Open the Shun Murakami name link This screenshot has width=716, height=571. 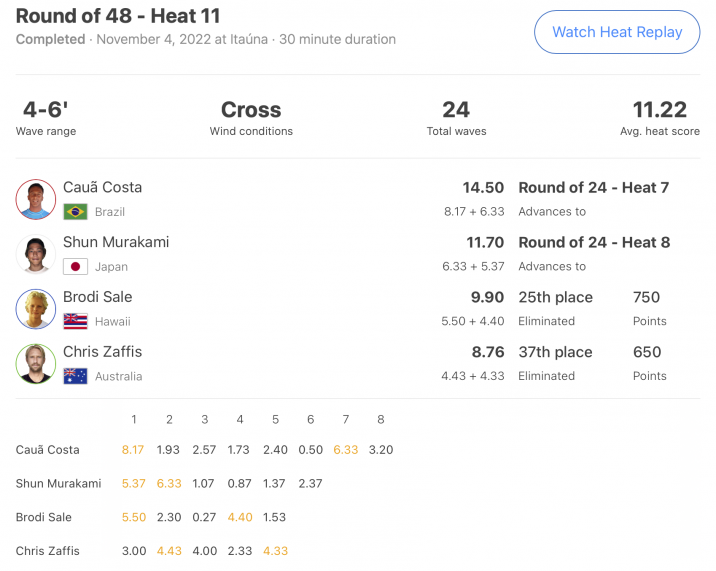[116, 242]
